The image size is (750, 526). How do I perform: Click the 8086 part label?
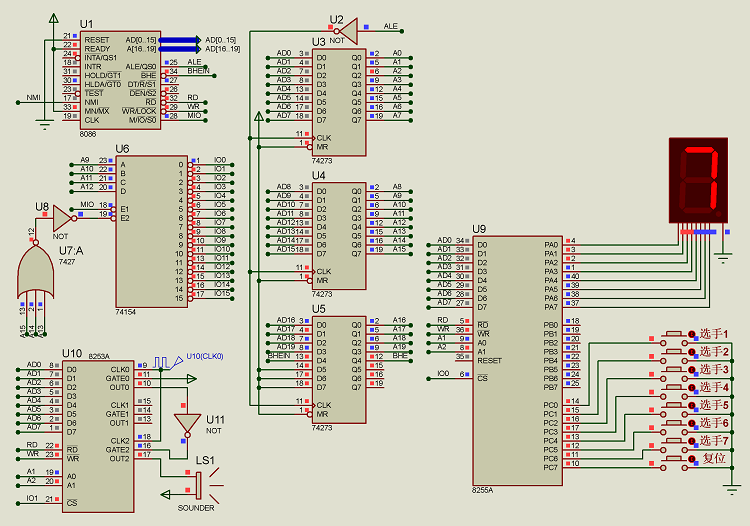(x=88, y=134)
